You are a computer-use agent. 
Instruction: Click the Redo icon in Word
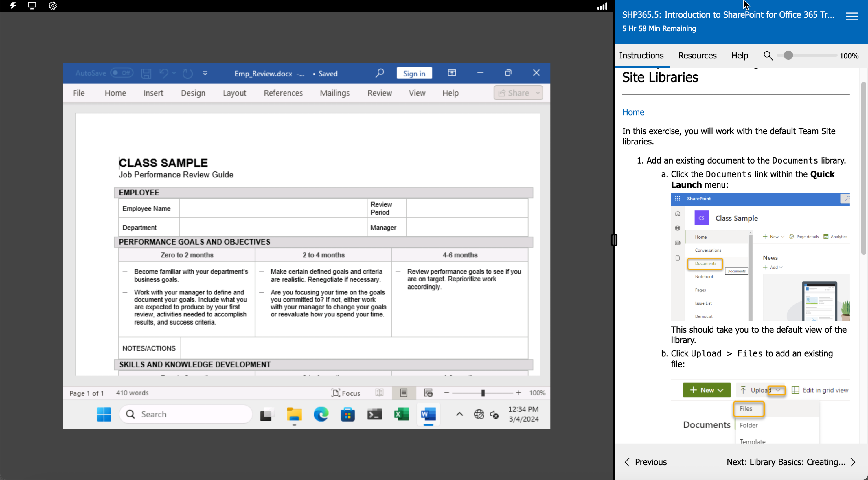pyautogui.click(x=187, y=73)
